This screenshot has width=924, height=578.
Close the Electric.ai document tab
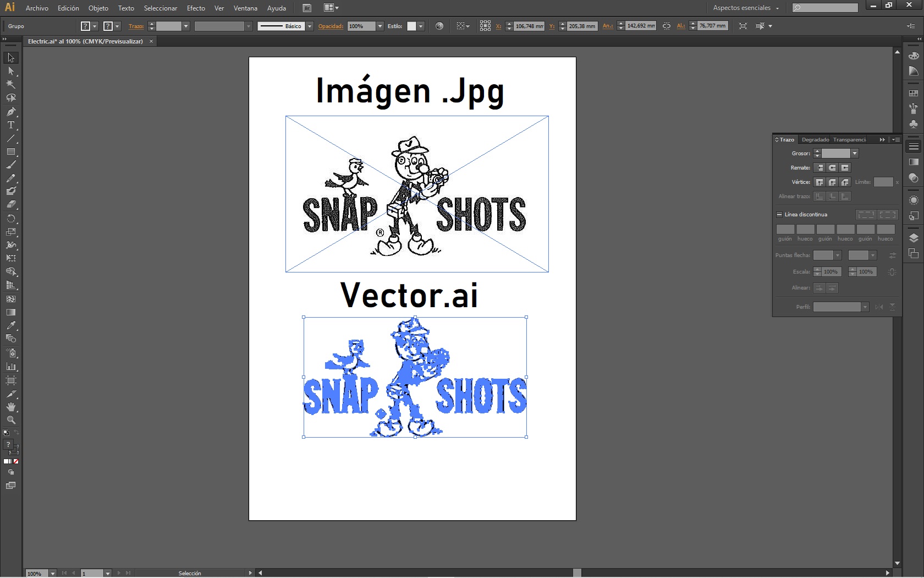pos(151,41)
